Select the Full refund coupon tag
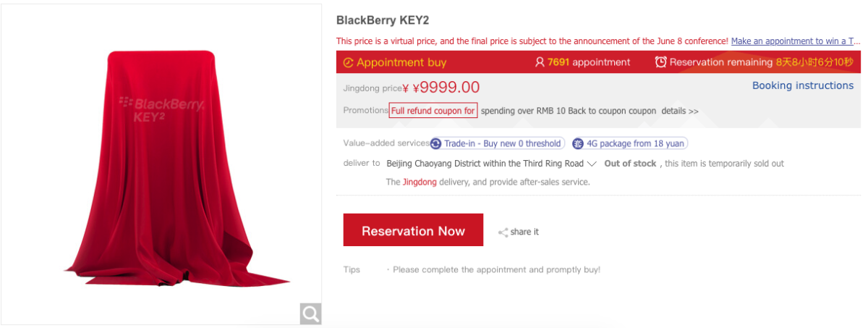868x328 pixels. [433, 111]
